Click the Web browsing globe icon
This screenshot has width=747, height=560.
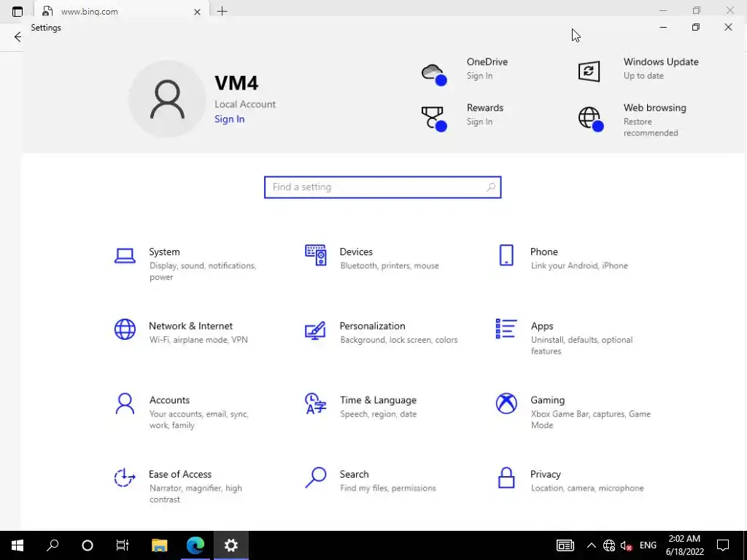click(x=591, y=119)
